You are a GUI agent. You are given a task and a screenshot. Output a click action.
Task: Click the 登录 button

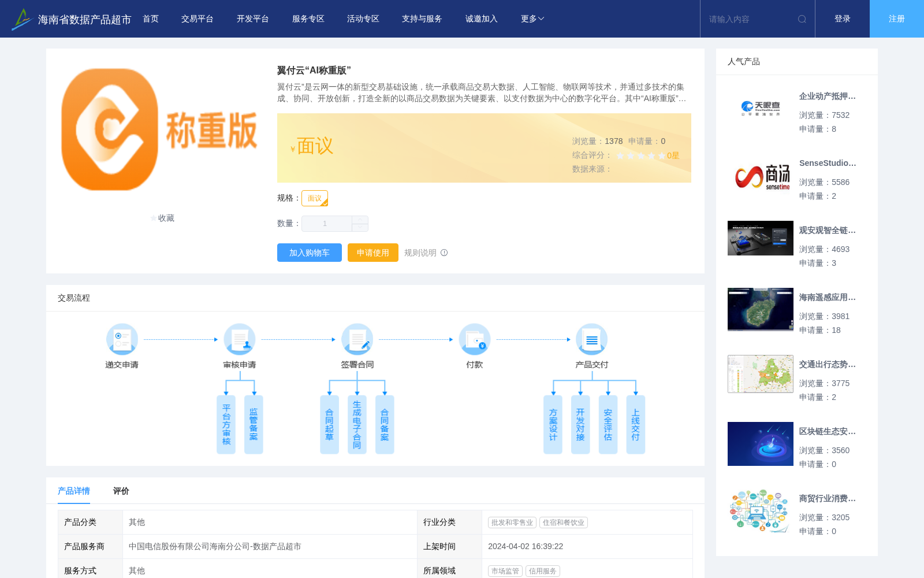[843, 19]
